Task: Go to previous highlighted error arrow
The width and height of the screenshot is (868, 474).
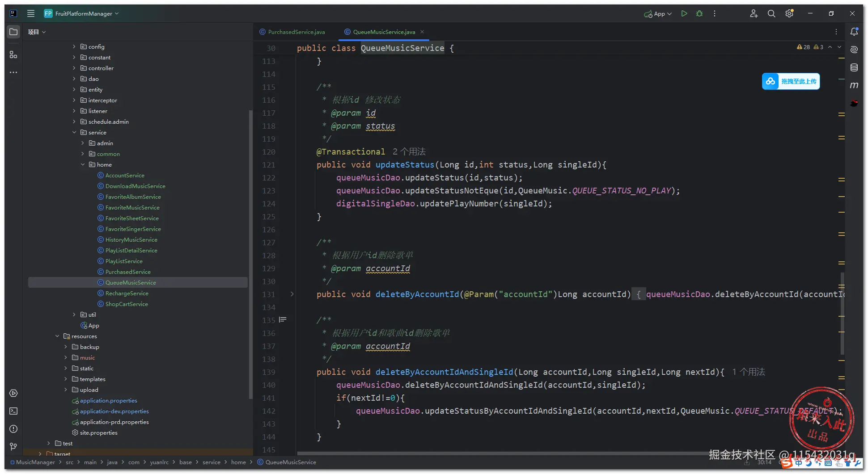Action: point(830,47)
